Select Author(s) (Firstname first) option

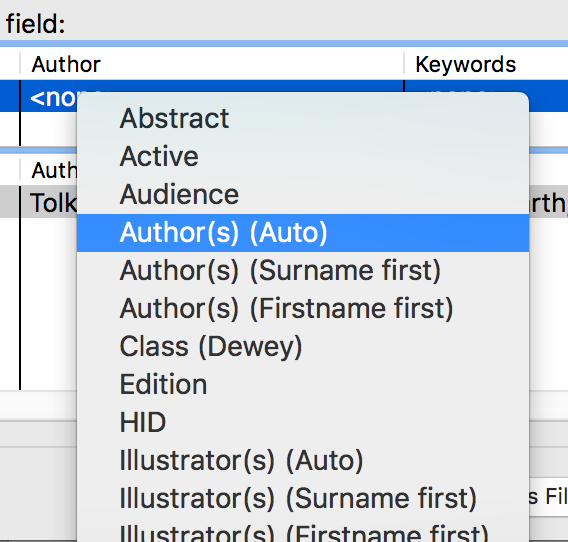coord(303,309)
